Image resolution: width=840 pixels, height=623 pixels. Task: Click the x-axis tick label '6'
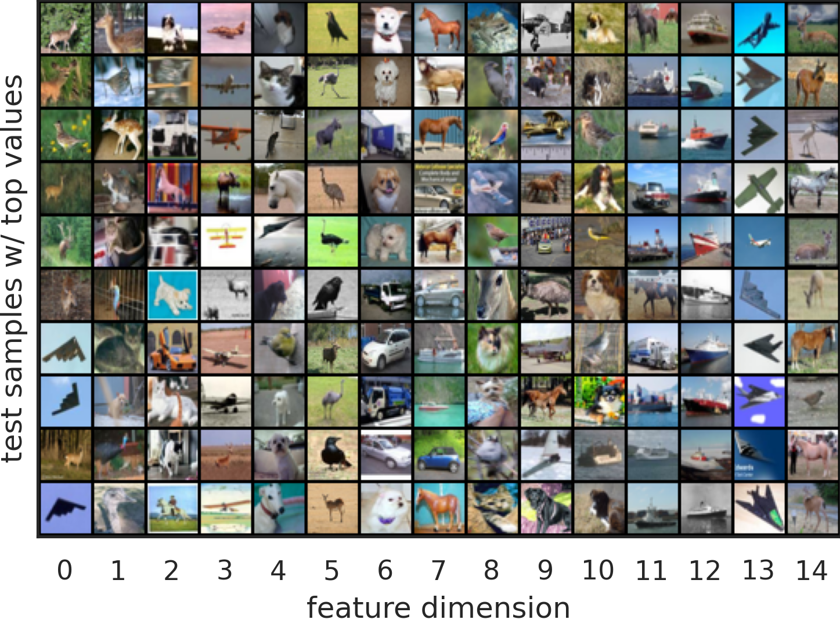pos(385,570)
